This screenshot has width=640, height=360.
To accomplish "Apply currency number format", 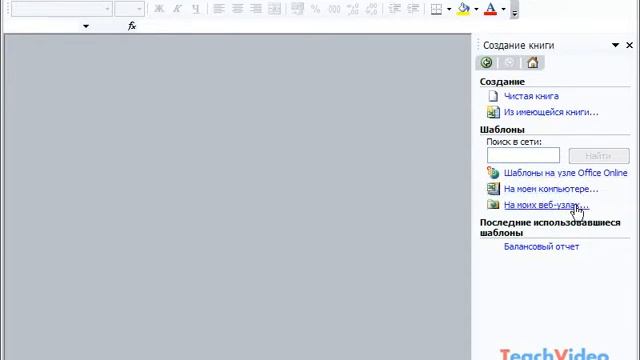I will click(298, 9).
